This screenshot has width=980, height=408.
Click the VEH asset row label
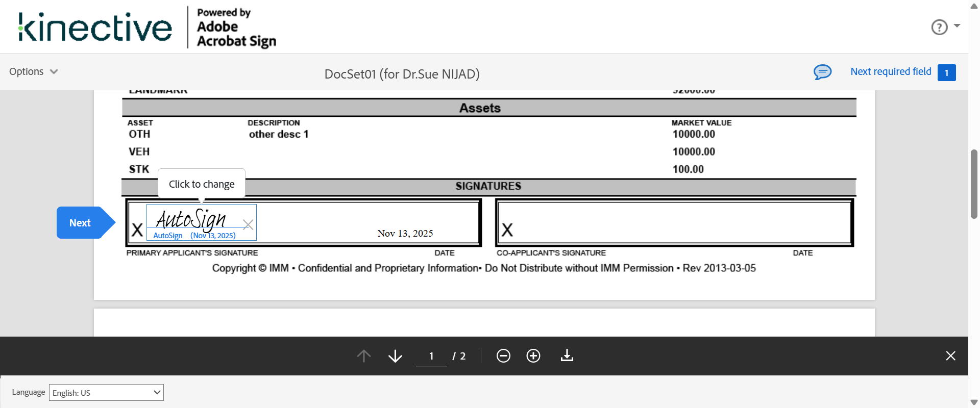139,151
